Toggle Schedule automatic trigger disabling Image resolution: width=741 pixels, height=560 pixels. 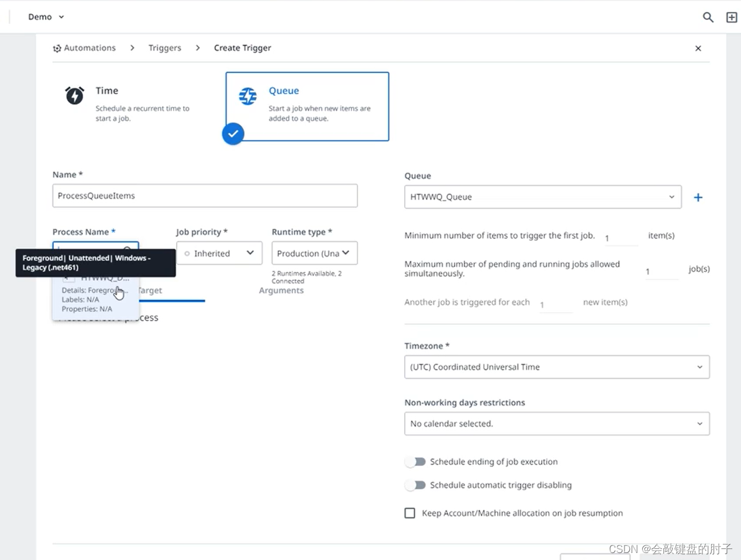tap(416, 485)
